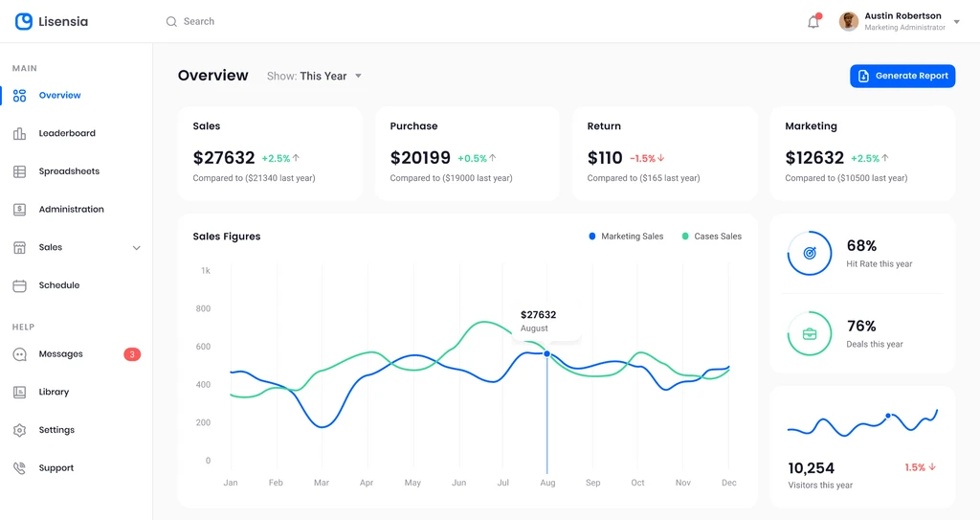Screen dimensions: 980x520
Task: Open Settings gear icon in sidebar
Action: (x=19, y=431)
